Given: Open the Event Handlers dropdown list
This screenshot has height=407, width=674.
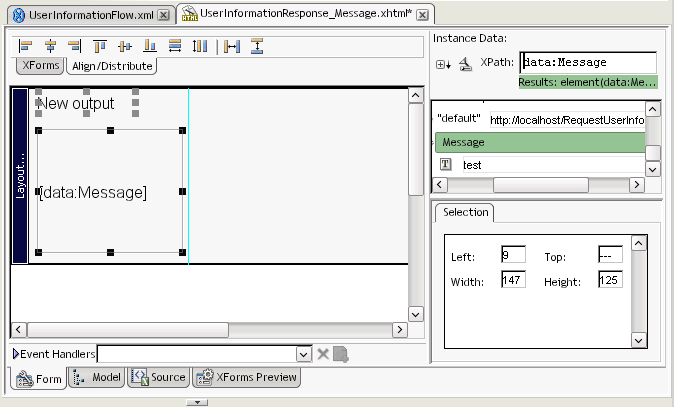Looking at the screenshot, I should point(303,355).
